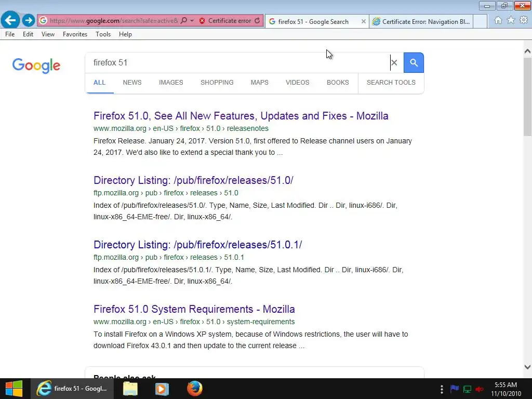The width and height of the screenshot is (532, 399).
Task: Click the ftp.mozilla.org releases › 51.0.1 breadcrumb
Action: click(x=169, y=258)
